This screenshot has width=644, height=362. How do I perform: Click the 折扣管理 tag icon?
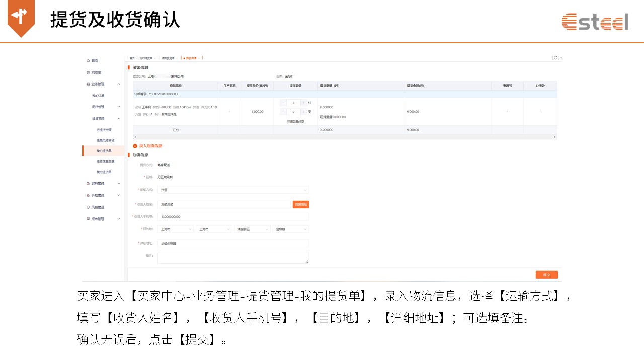coord(88,195)
